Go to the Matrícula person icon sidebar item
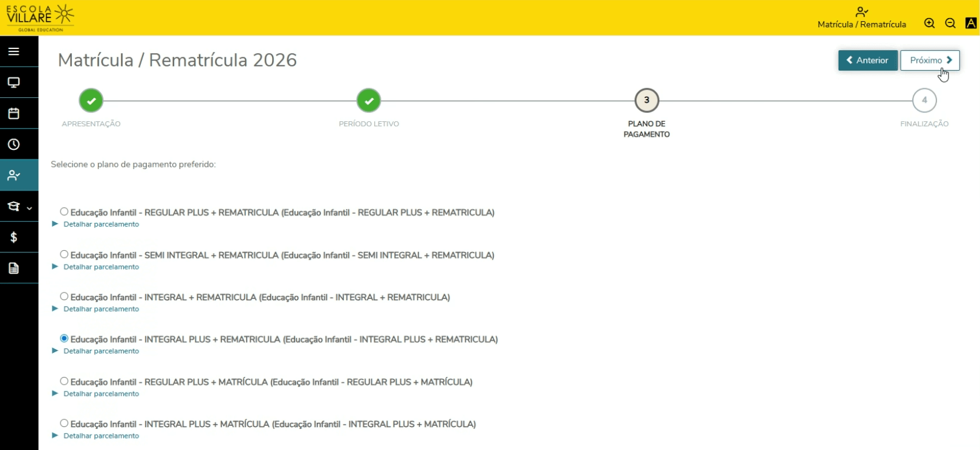Viewport: 980px width, 450px height. coord(14,175)
